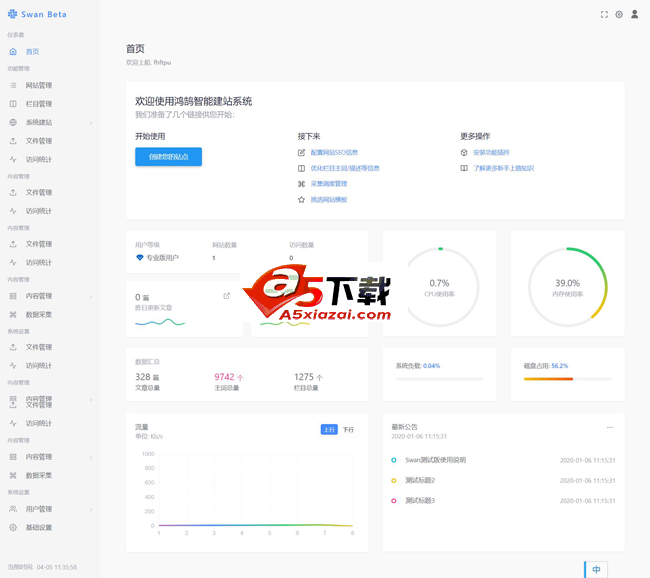Click the 磁盘占用 progress bar
The width and height of the screenshot is (650, 578).
click(567, 379)
